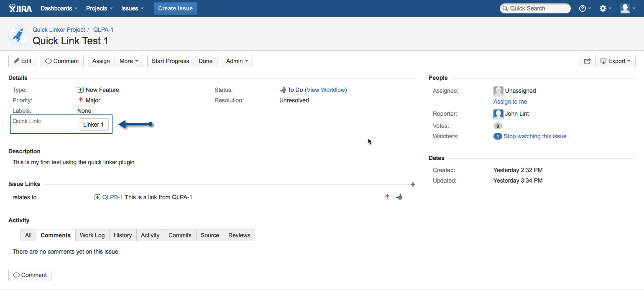This screenshot has width=644, height=290.
Task: Click the share issue icon
Action: point(587,61)
